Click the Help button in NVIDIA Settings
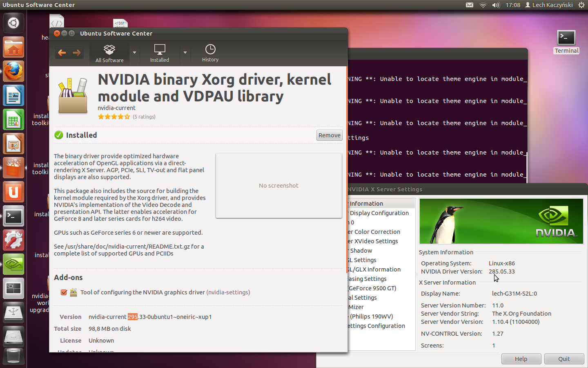Viewport: 588px width, 368px height. 521,359
